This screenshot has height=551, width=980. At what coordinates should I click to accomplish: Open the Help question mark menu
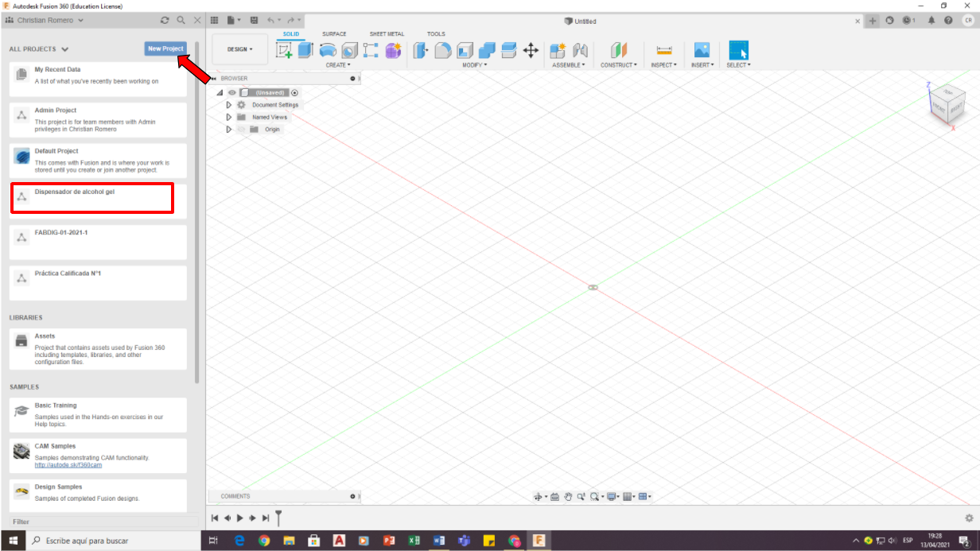[x=948, y=21]
